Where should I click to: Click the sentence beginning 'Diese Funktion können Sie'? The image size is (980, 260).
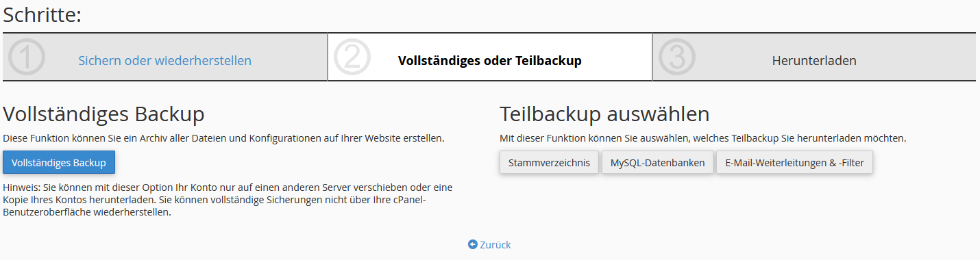[223, 138]
